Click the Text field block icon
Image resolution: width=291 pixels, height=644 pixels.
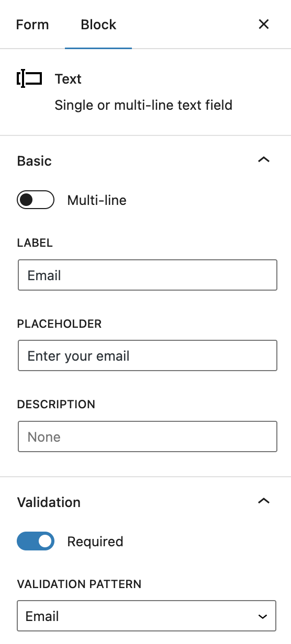pyautogui.click(x=29, y=78)
